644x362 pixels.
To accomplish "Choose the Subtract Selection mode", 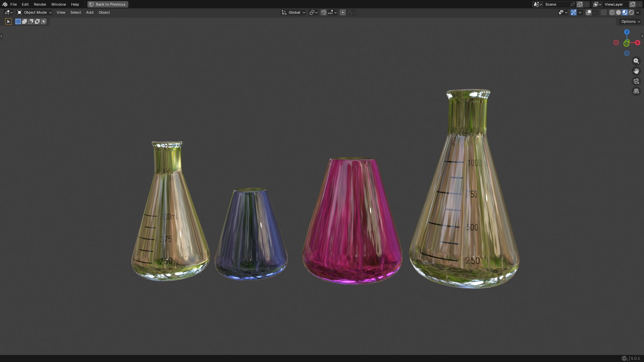I will tap(31, 21).
